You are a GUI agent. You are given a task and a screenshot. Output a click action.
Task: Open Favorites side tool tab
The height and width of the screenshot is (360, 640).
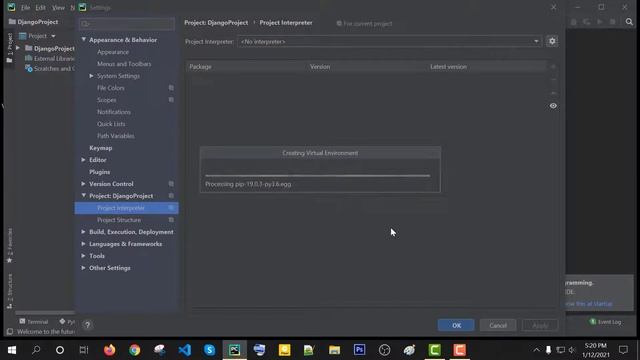coord(10,246)
